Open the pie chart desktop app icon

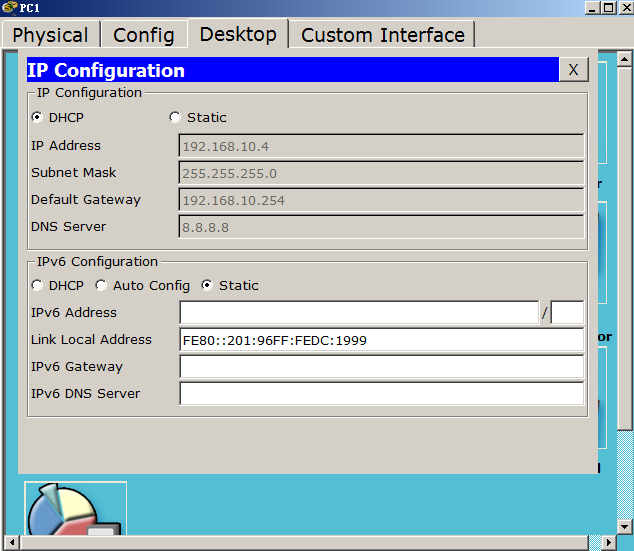[76, 509]
